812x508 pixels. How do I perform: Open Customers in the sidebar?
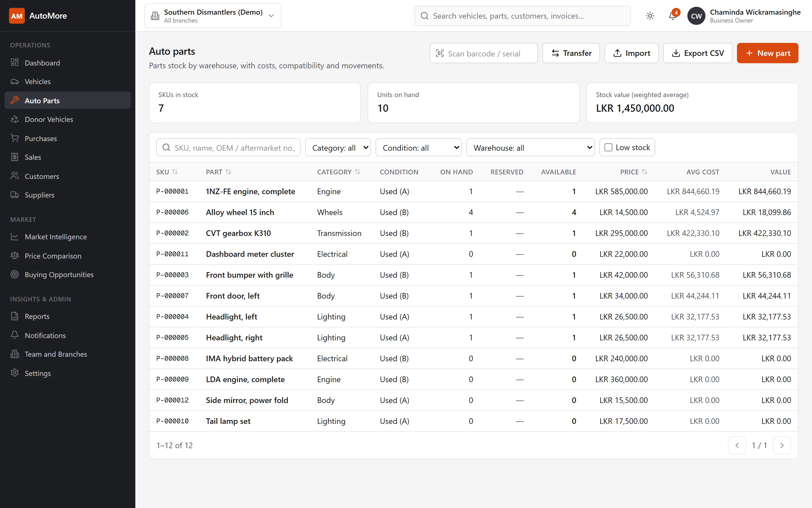click(x=68, y=176)
